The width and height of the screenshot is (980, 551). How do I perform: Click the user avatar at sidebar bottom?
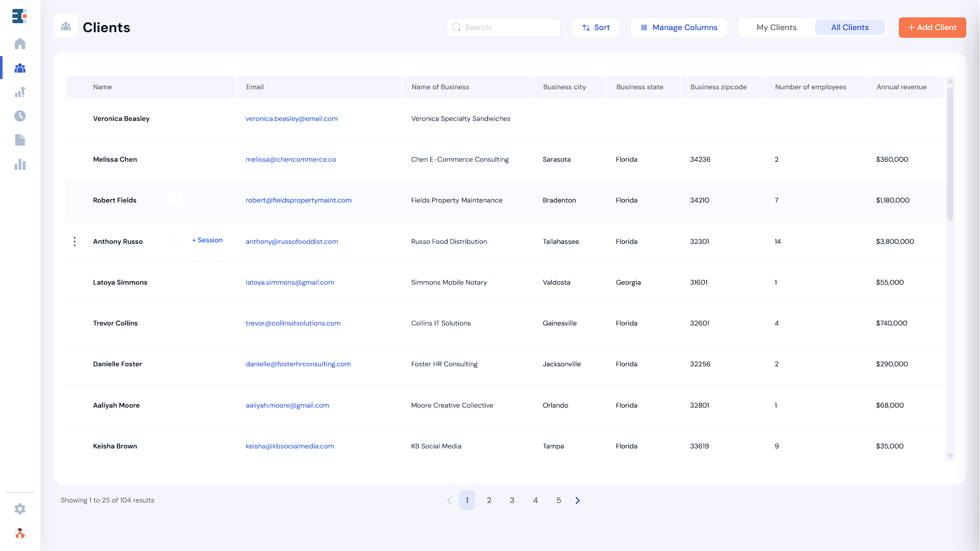(x=20, y=533)
